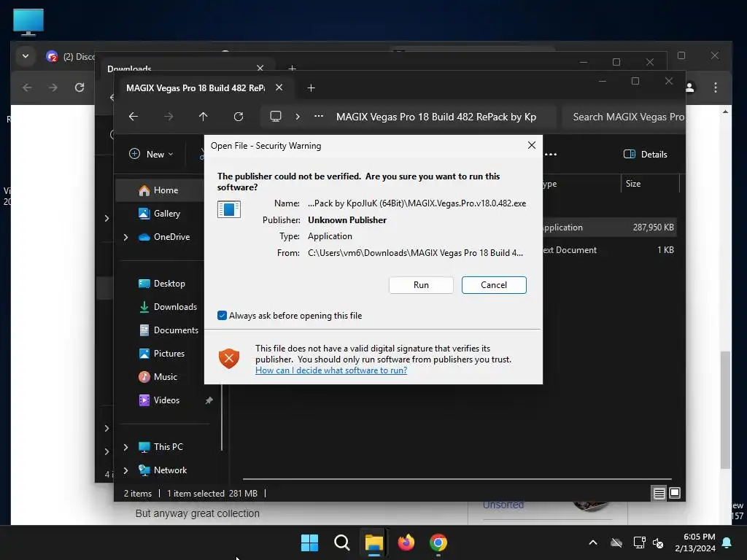Click Search MAGIX Vegas Pro search box
The height and width of the screenshot is (560, 747).
[624, 117]
